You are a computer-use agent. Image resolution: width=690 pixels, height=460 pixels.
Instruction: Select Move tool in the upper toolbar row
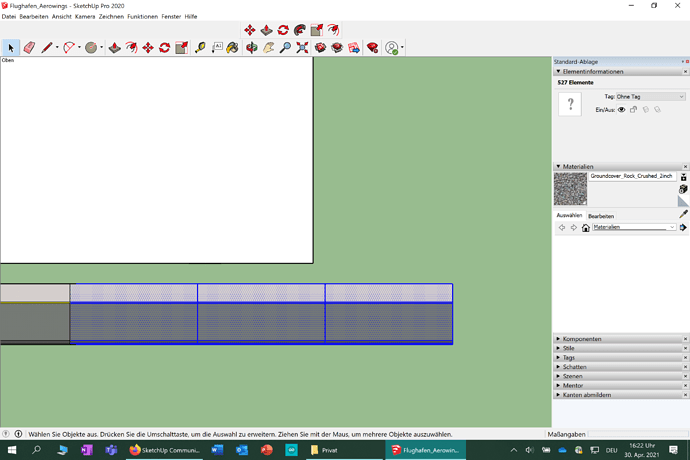(x=250, y=30)
